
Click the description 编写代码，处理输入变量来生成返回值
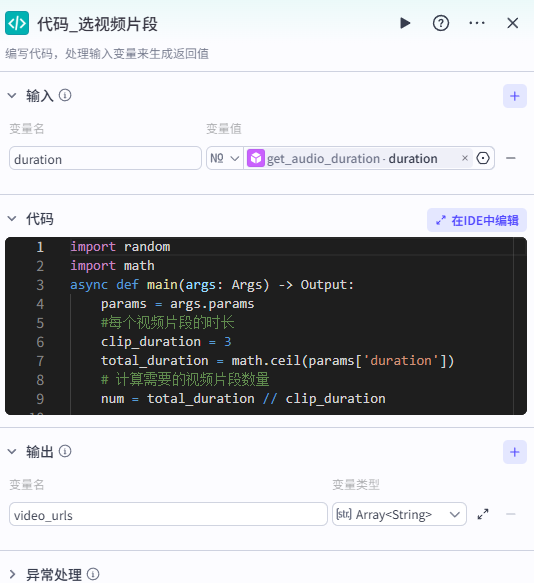tap(107, 54)
